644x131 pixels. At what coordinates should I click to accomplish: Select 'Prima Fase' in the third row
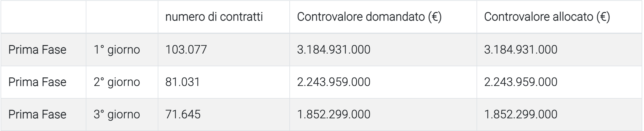[x=37, y=114]
